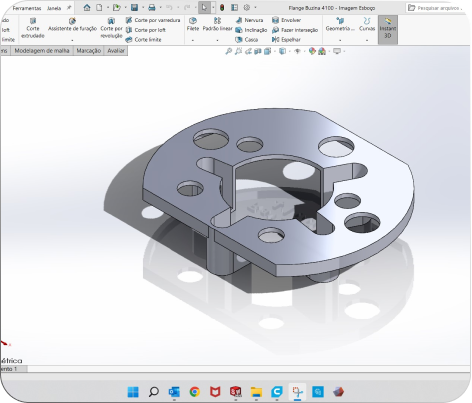Select the Nervura tool

[x=249, y=20]
